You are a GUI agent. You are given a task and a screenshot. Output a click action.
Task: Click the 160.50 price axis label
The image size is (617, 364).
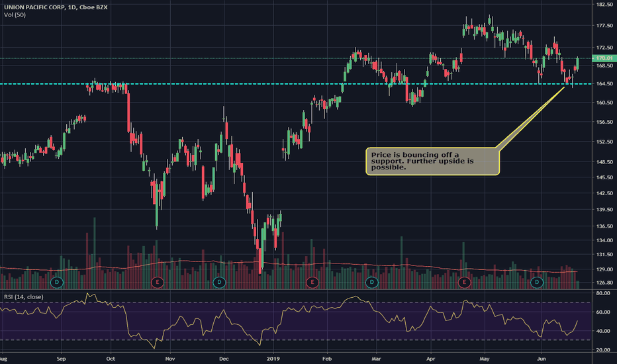604,103
